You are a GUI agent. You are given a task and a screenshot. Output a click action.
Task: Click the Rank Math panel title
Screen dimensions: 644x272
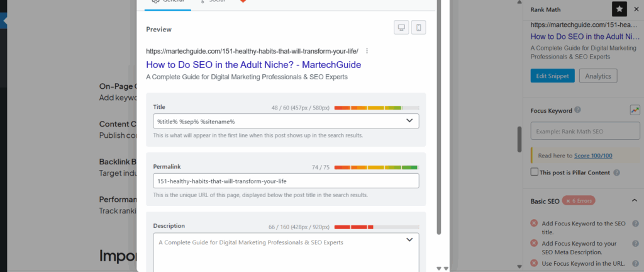(545, 9)
